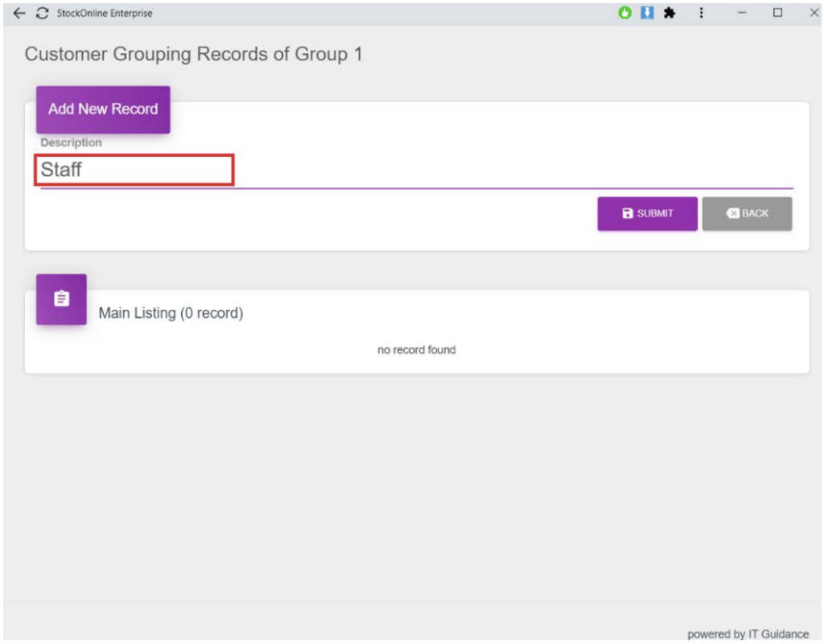Submit the new record via SUBMIT text
This screenshot has width=824, height=644.
655,214
